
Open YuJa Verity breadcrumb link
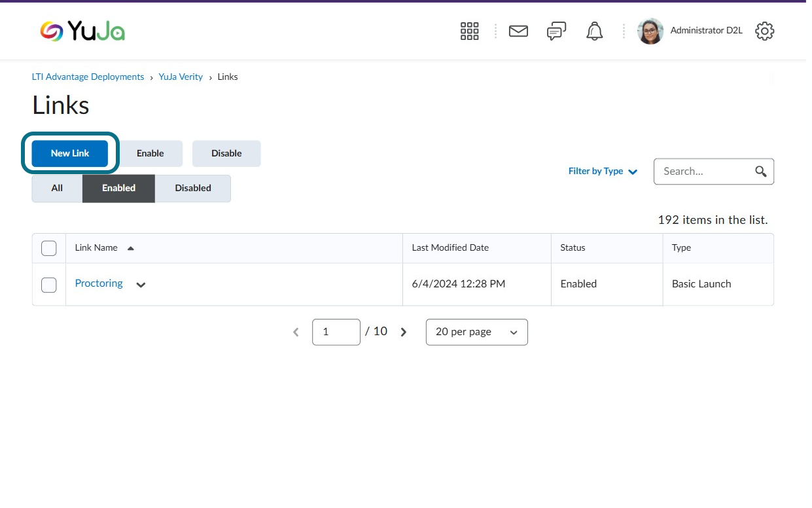(181, 77)
